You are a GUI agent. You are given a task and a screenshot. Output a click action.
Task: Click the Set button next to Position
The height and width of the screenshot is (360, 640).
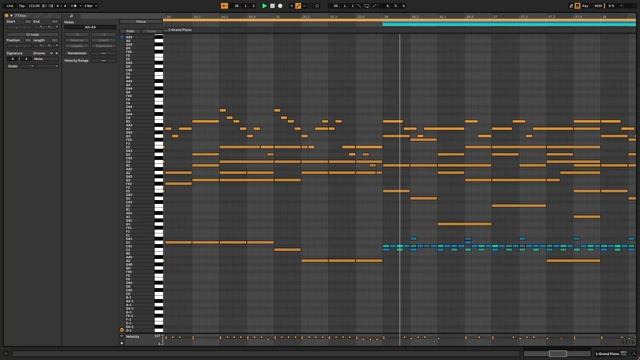point(28,40)
